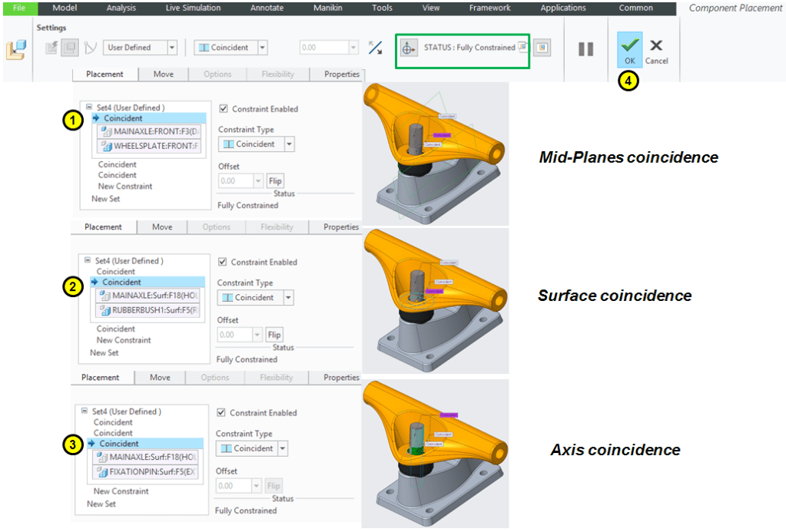Click the separate-window icon right of the green status box
The image size is (786, 532).
coord(542,48)
